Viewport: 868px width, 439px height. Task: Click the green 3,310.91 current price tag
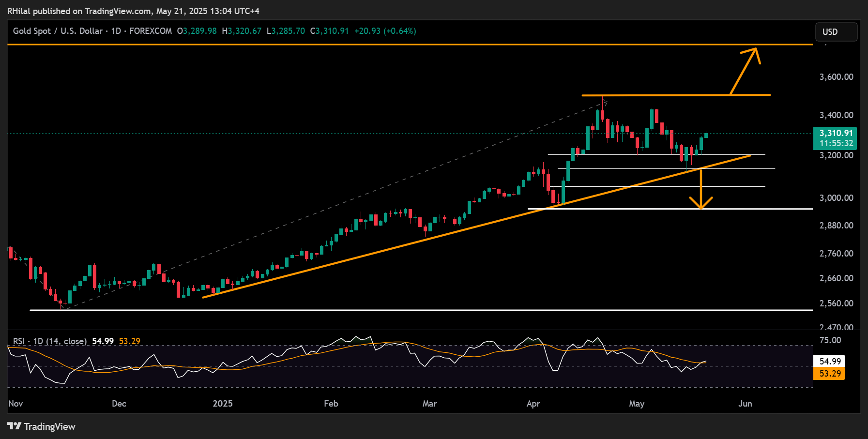click(835, 138)
